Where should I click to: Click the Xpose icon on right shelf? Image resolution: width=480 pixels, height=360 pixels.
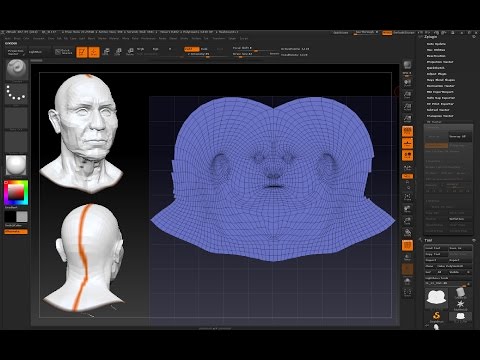407,293
